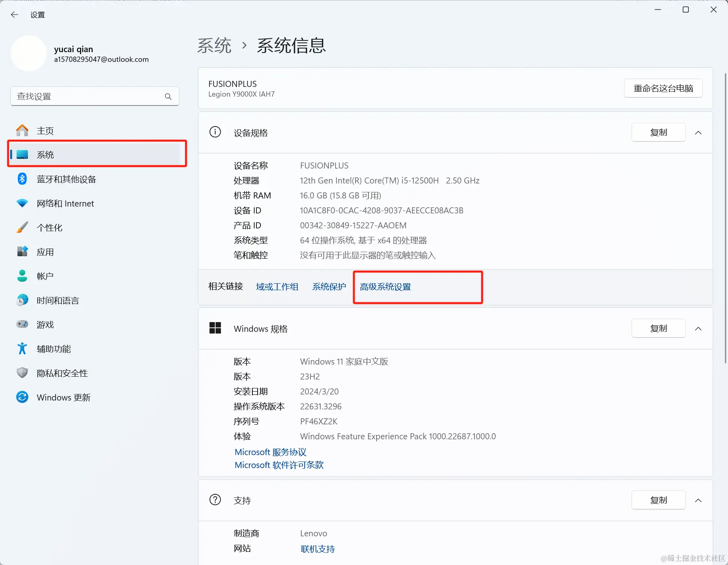The width and height of the screenshot is (728, 565).
Task: Open the 主页 settings page
Action: pyautogui.click(x=95, y=131)
